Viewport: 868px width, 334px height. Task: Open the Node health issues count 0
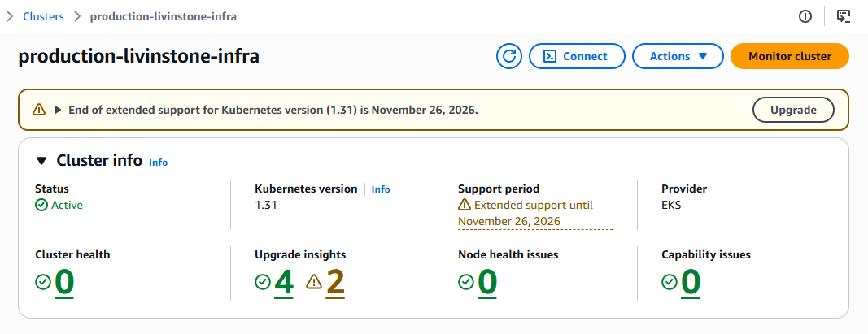[x=487, y=282]
